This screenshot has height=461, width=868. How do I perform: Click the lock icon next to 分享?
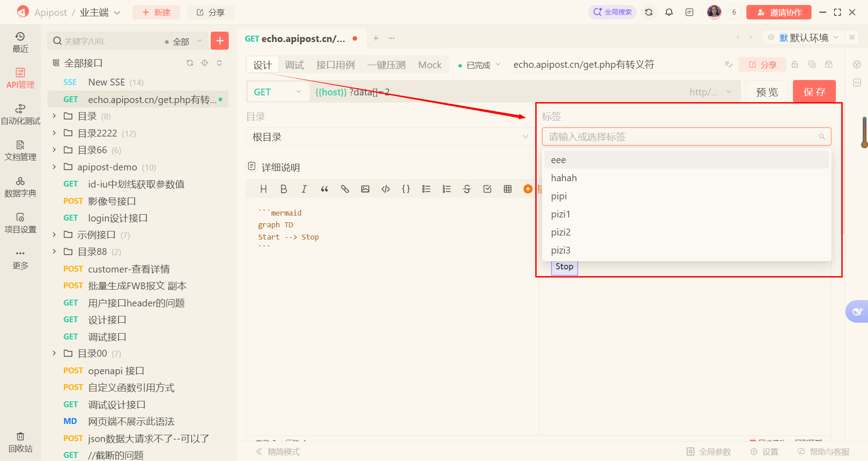tap(795, 65)
